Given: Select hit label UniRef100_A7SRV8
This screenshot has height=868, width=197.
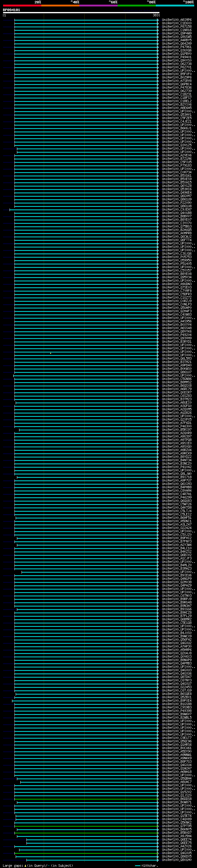Looking at the screenshot, I should click(176, 81).
